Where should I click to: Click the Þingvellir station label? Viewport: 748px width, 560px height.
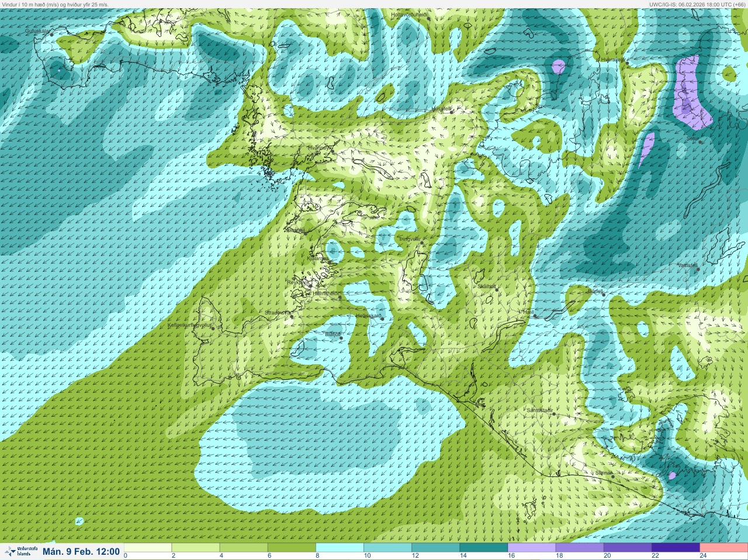[x=410, y=239]
